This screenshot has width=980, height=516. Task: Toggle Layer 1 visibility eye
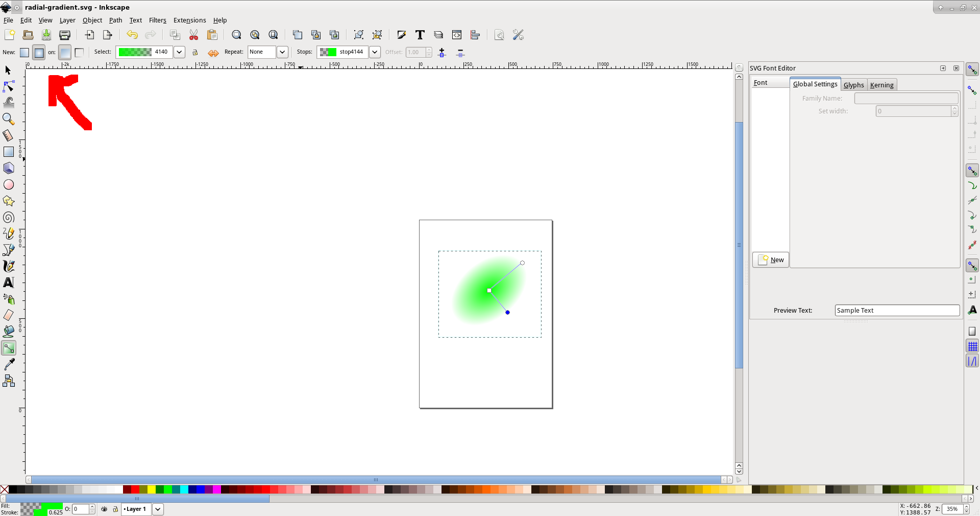[104, 509]
